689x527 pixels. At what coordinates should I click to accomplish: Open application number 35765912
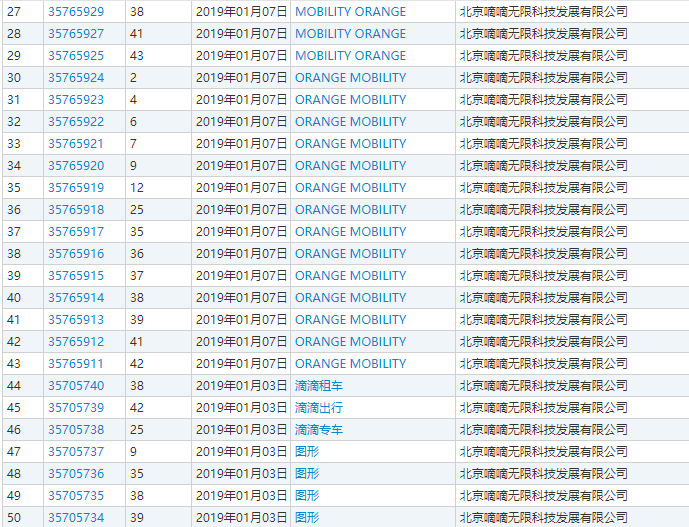coord(76,342)
